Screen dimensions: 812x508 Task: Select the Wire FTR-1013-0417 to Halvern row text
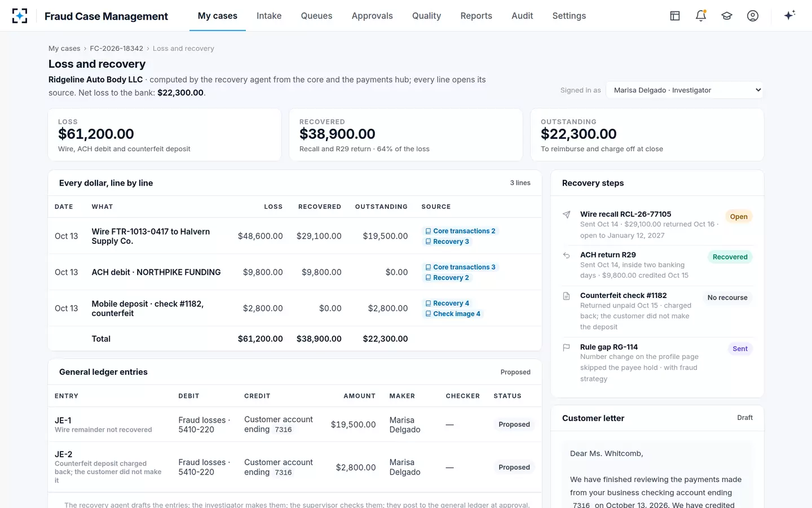[x=151, y=236]
